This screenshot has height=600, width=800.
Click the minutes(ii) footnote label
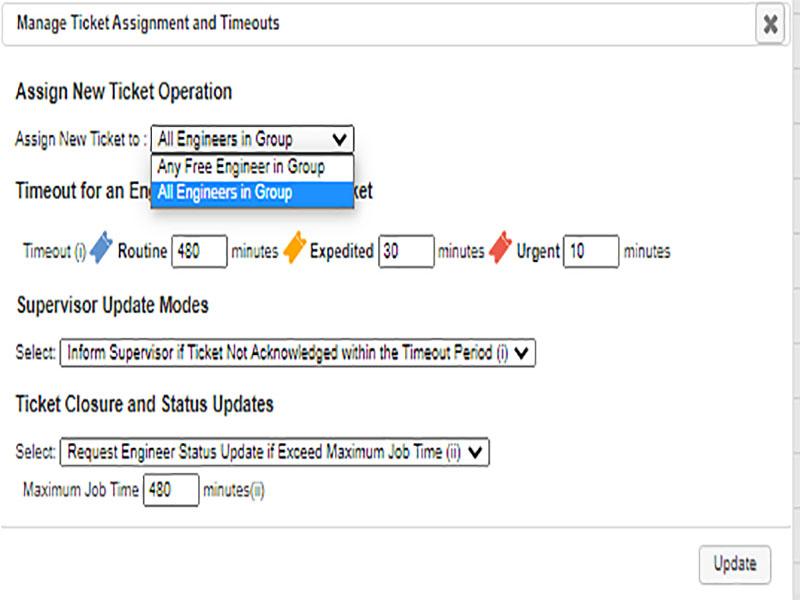[x=234, y=490]
